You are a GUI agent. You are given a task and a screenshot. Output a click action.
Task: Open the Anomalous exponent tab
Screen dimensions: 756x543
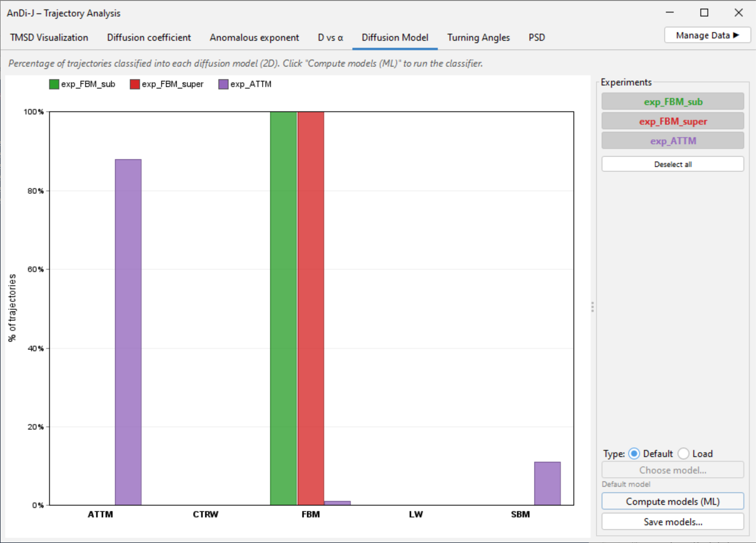(x=254, y=38)
